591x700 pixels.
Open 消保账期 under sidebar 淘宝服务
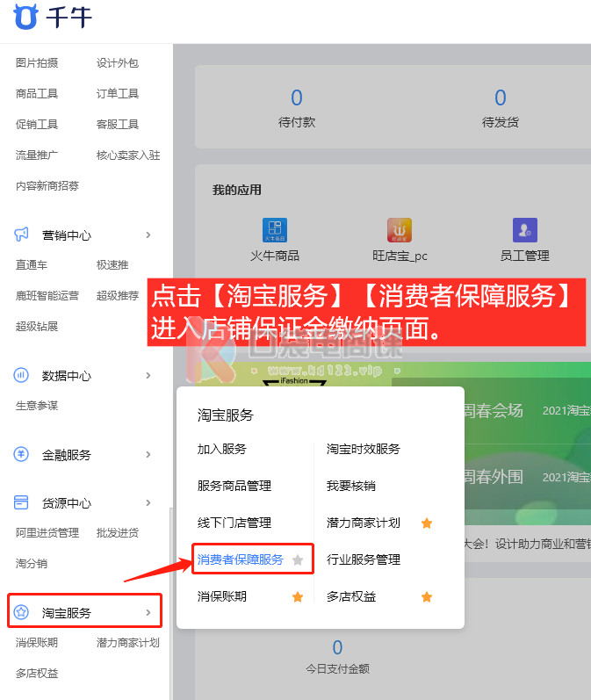[37, 642]
